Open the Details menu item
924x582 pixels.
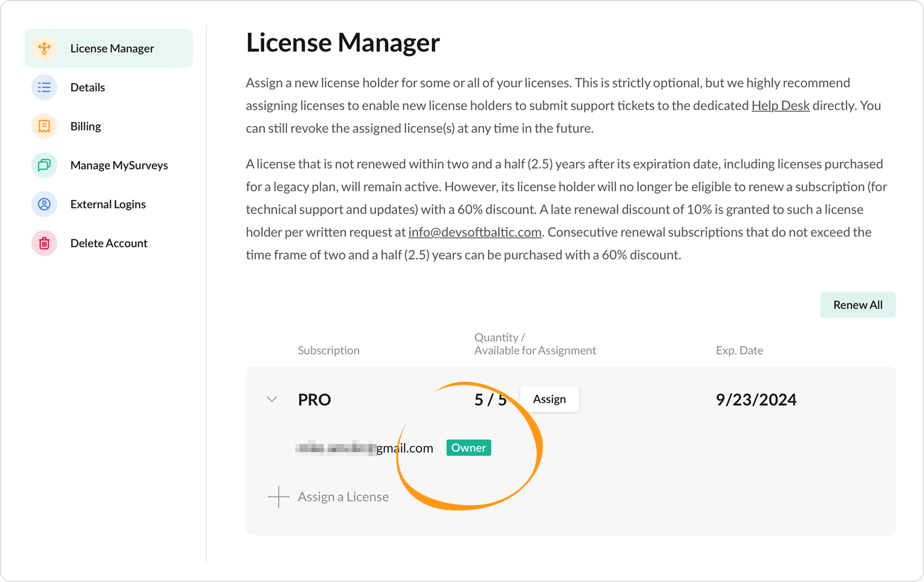click(87, 87)
